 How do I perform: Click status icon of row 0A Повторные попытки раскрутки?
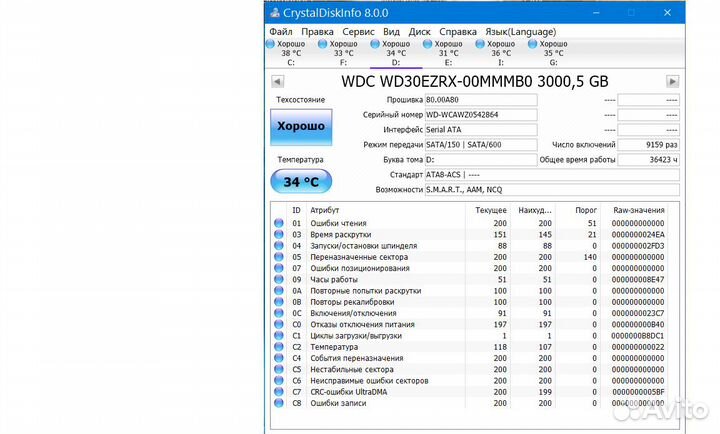[x=279, y=291]
